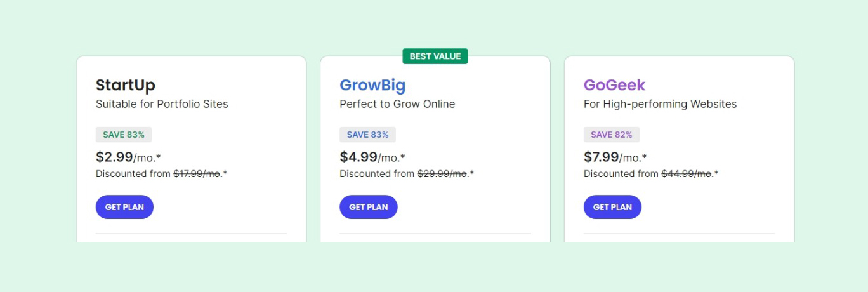Screen dimensions: 868x292
Task: Click GET PLAN under StartUp
Action: pyautogui.click(x=124, y=207)
